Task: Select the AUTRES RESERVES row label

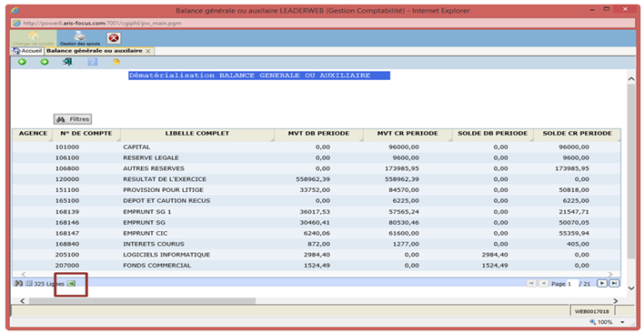Action: 154,168
